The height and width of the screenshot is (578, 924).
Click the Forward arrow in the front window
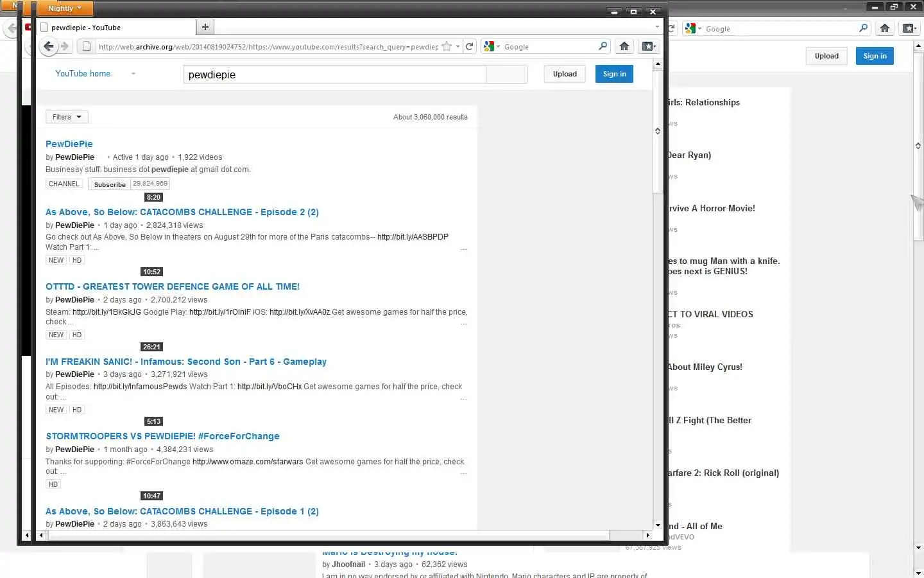point(64,46)
